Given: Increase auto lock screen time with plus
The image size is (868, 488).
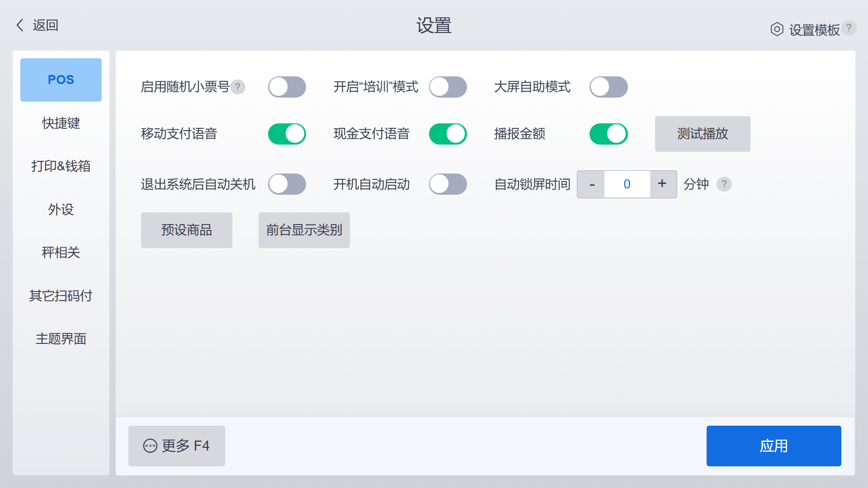Looking at the screenshot, I should click(x=662, y=184).
